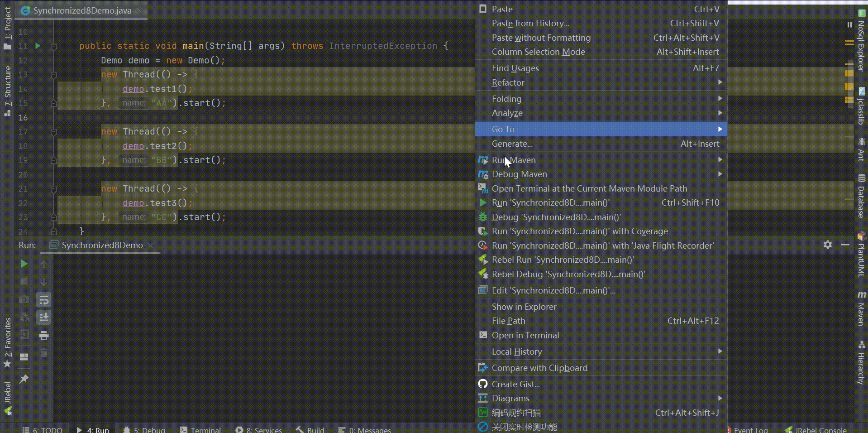Expand the Debug Maven submenu arrow

[x=720, y=174]
